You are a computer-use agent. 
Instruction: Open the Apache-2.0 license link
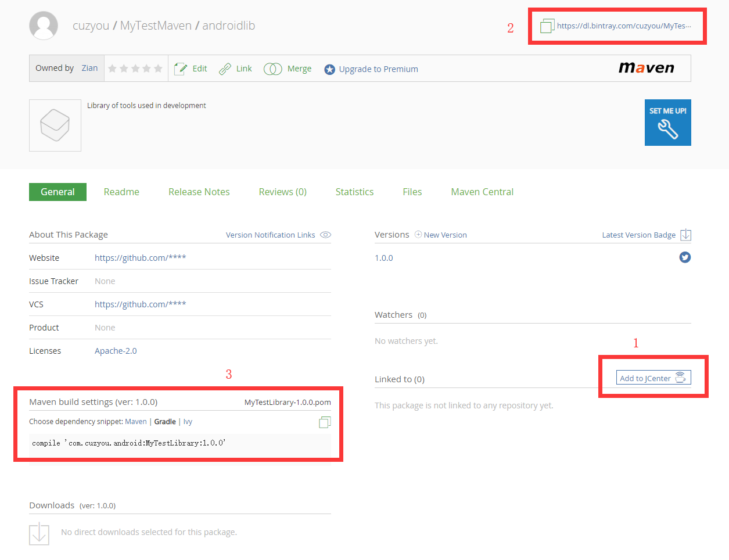click(115, 350)
